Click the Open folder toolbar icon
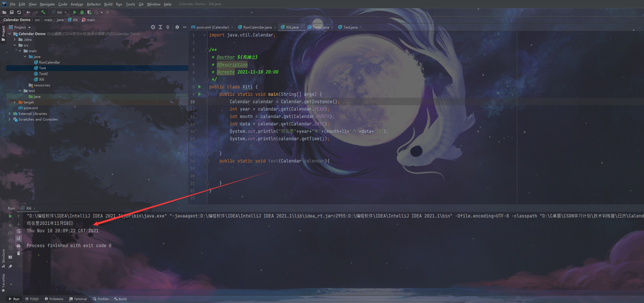 tap(4, 12)
